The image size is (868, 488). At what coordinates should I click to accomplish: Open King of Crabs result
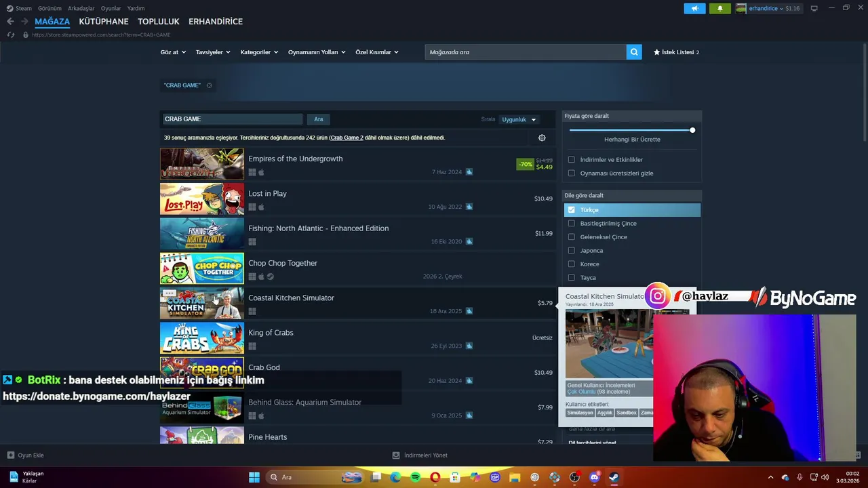click(x=357, y=338)
